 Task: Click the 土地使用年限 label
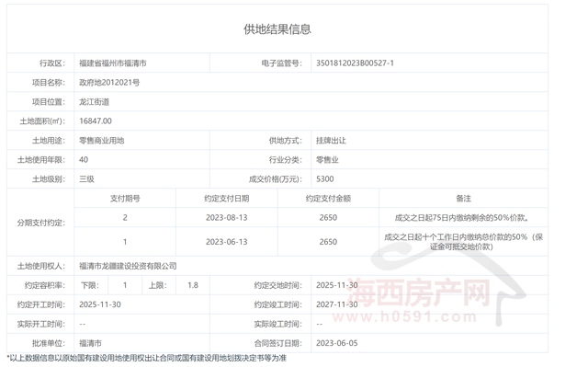(40, 160)
